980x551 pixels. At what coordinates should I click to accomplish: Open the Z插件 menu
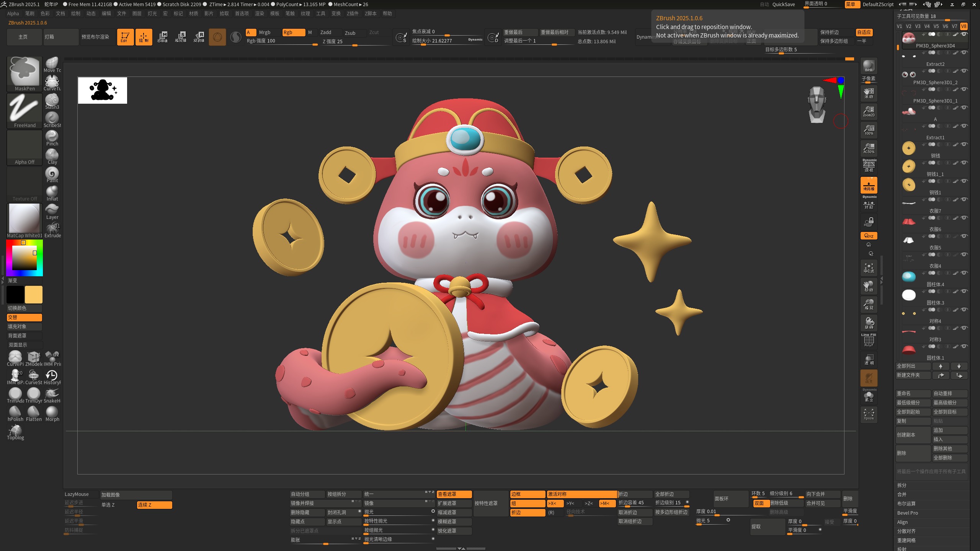(353, 13)
